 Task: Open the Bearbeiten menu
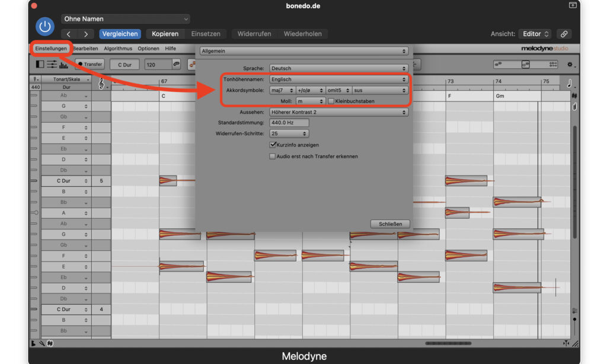point(85,49)
